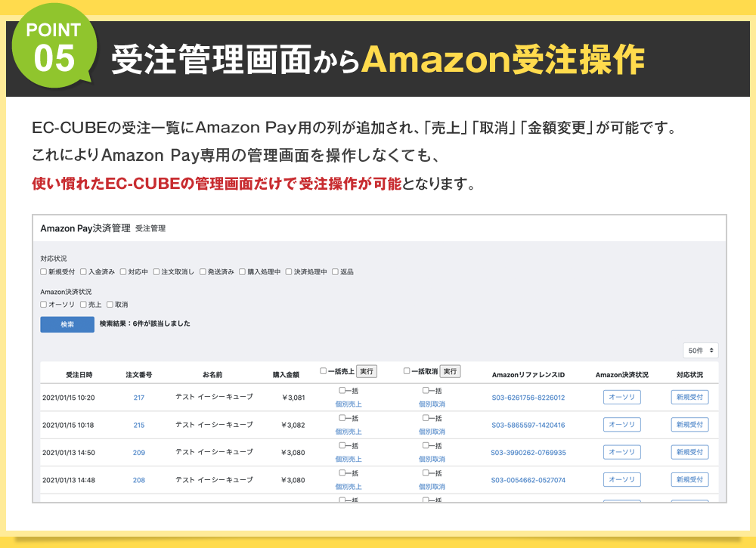756x548 pixels.
Task: Click the 受注日時 column header
Action: [x=79, y=374]
